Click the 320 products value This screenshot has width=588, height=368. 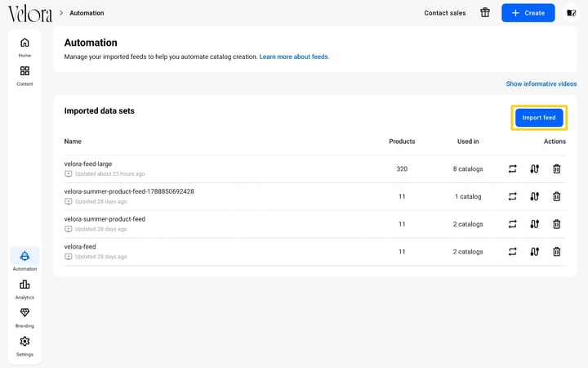coord(402,169)
